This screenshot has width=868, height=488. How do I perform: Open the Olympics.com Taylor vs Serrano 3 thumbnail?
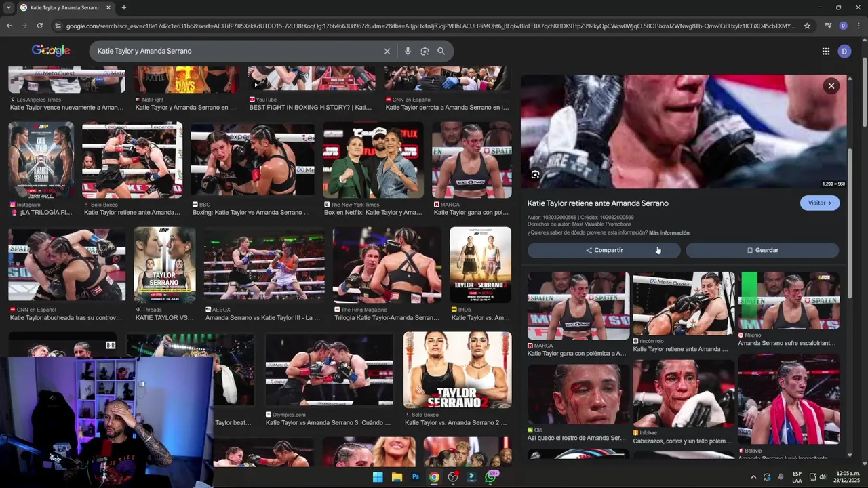point(329,370)
